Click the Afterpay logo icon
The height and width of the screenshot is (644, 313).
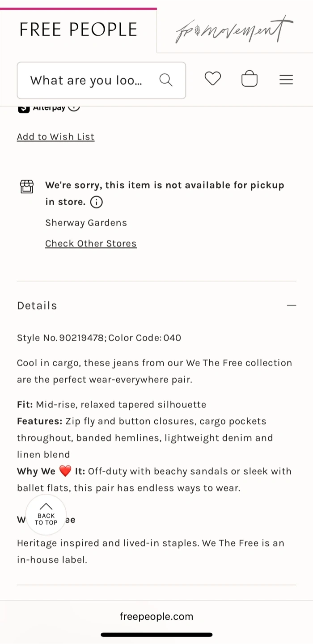click(x=24, y=108)
